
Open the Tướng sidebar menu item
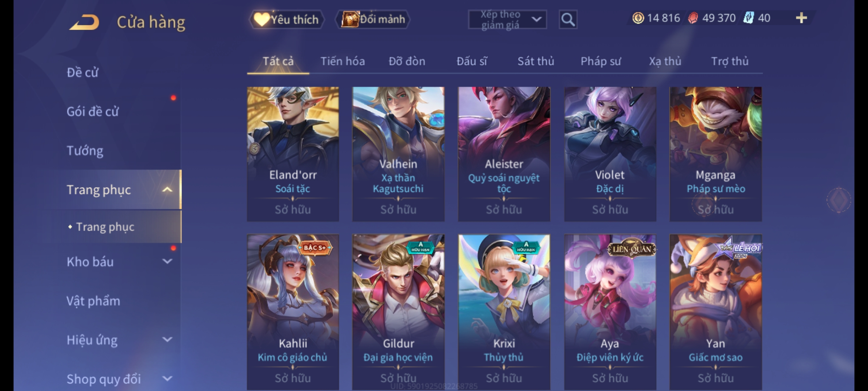point(85,151)
